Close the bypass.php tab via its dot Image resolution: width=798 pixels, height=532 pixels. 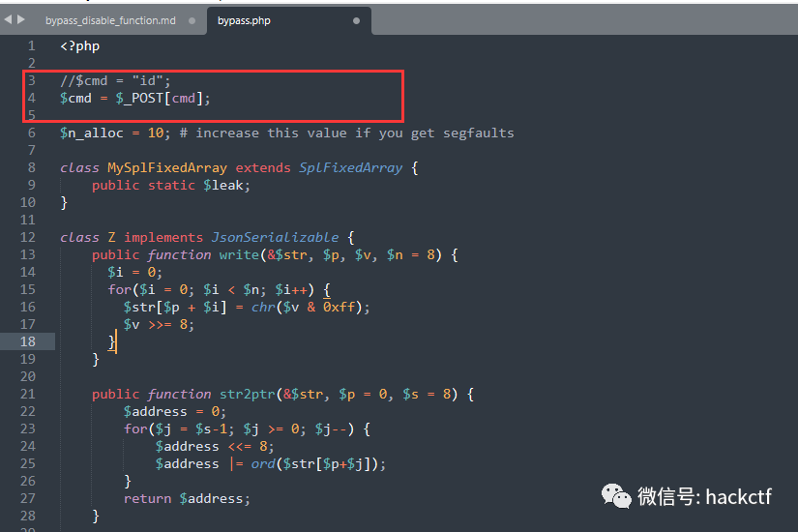point(356,21)
